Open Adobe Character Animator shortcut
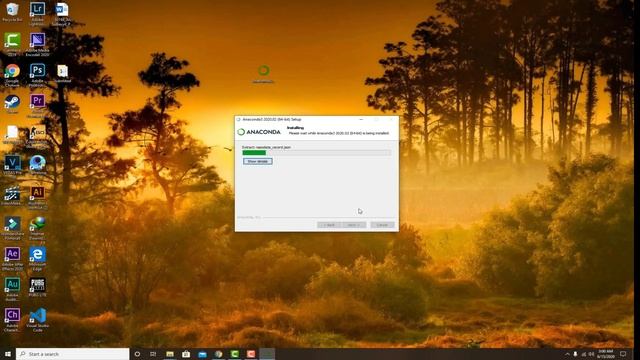640x360 pixels. [x=12, y=320]
